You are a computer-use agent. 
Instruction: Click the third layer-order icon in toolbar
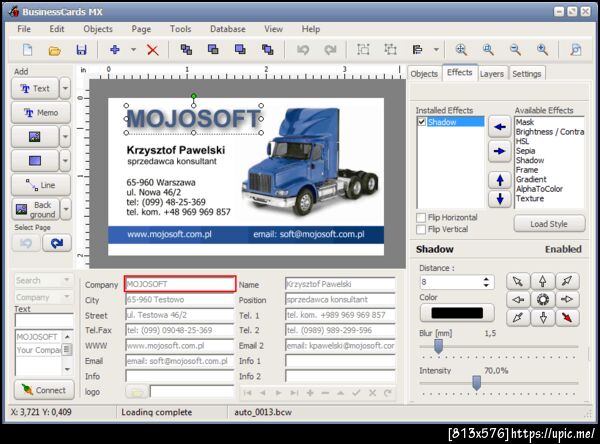coord(240,49)
